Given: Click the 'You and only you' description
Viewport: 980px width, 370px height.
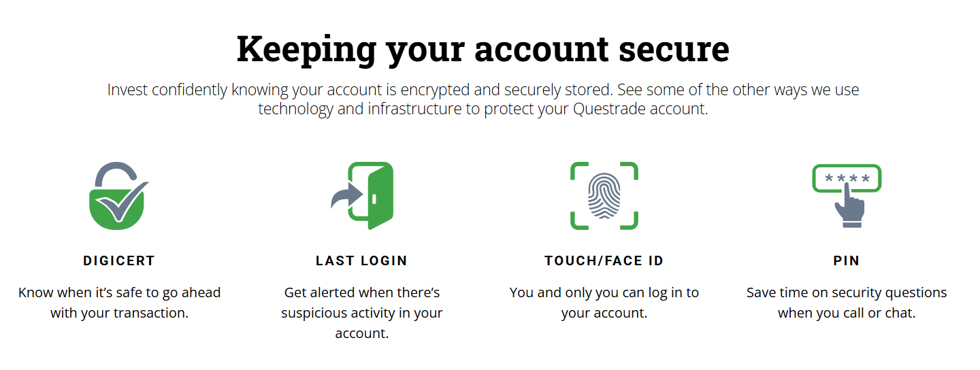Looking at the screenshot, I should point(604,303).
